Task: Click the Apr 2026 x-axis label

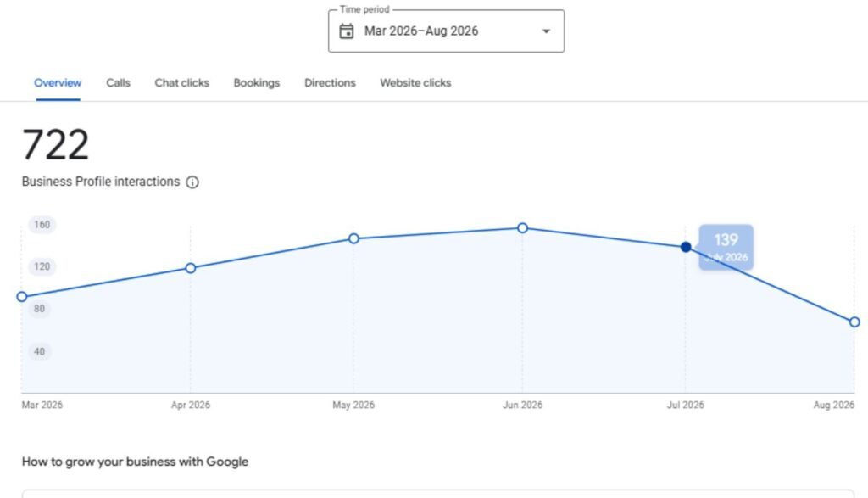Action: [x=191, y=405]
